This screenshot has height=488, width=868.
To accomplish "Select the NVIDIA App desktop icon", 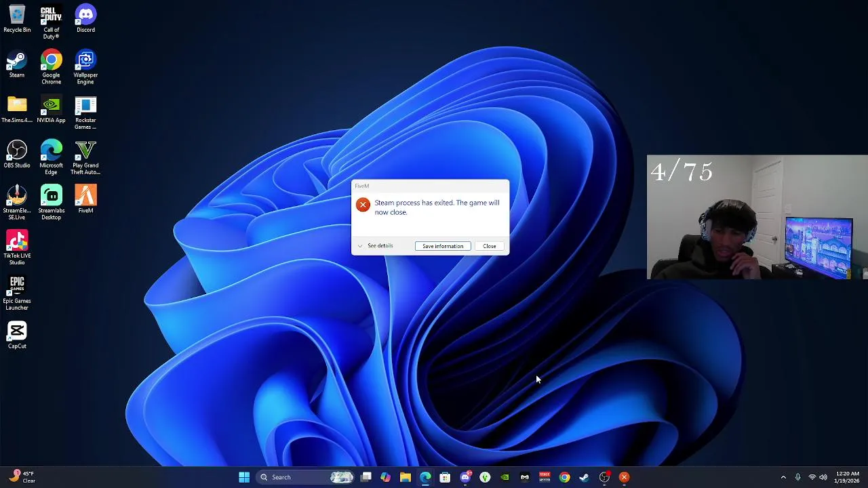I will coord(52,109).
